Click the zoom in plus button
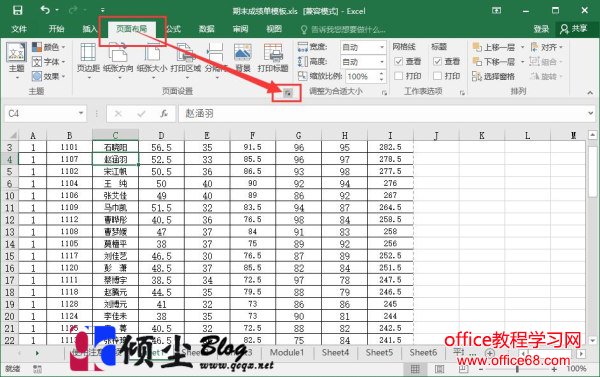600x377 pixels. pos(554,369)
